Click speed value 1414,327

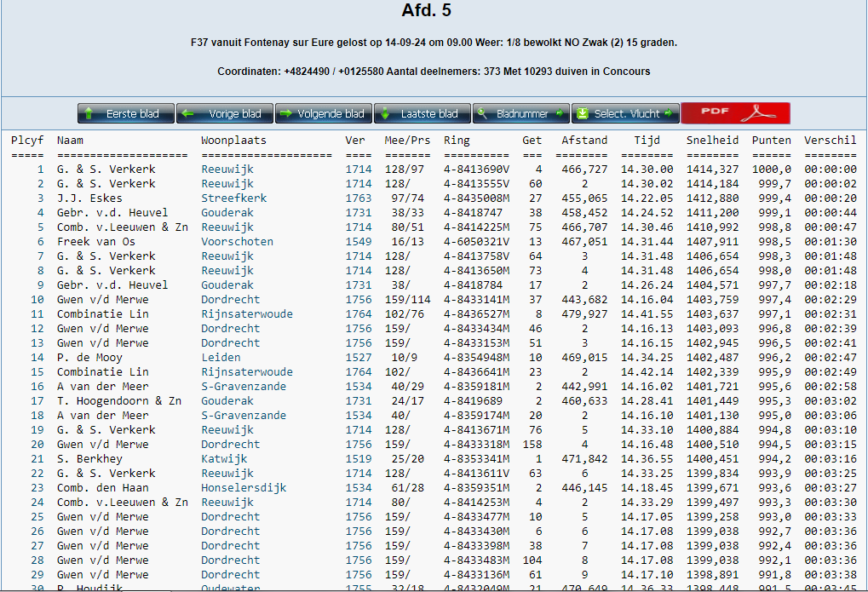tap(712, 170)
